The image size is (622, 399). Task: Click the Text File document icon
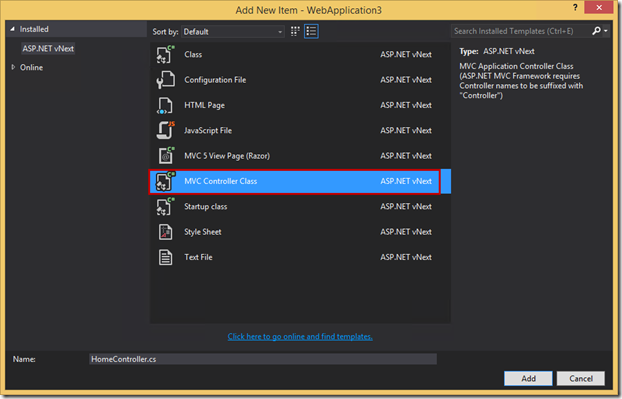click(x=165, y=257)
